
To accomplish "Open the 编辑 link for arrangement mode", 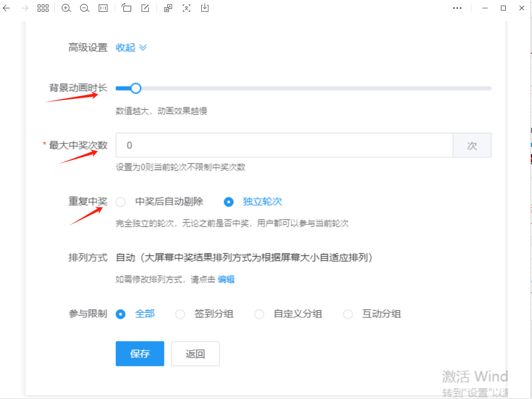I will [226, 280].
